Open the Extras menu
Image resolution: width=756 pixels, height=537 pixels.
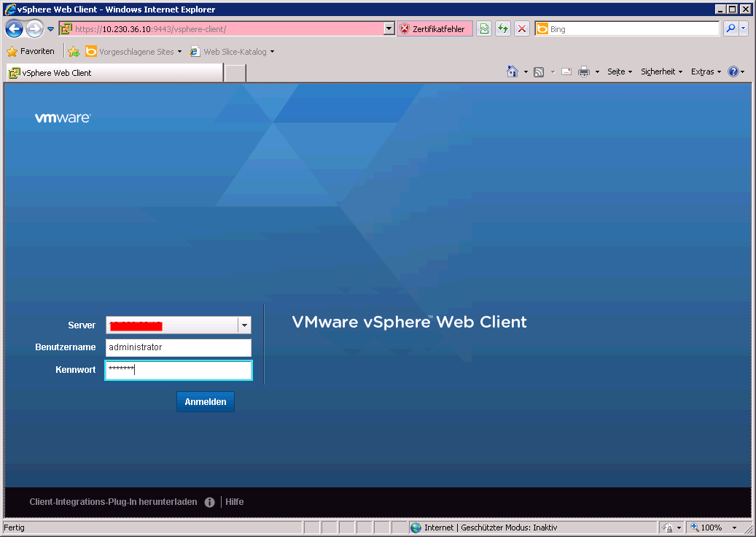point(706,72)
